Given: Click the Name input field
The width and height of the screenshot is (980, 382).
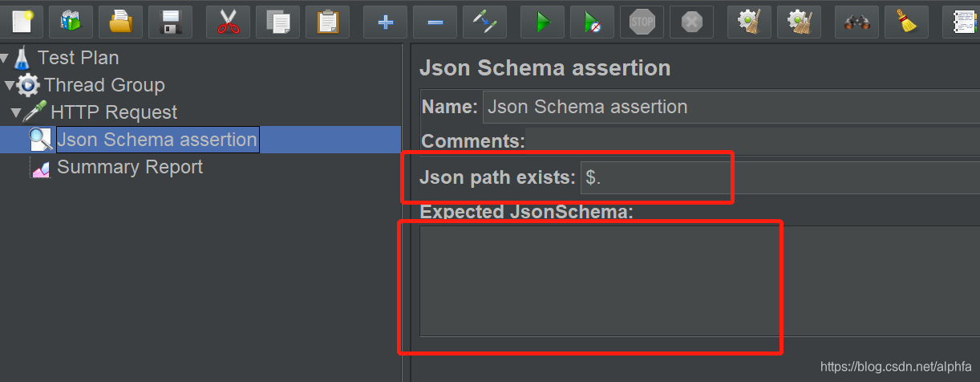Looking at the screenshot, I should click(731, 107).
